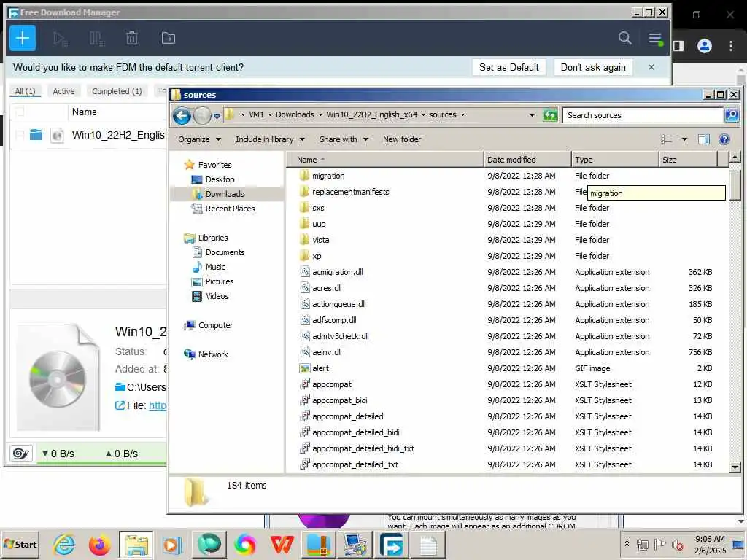Open the FDM search magnifier
The image size is (747, 560).
(x=624, y=38)
